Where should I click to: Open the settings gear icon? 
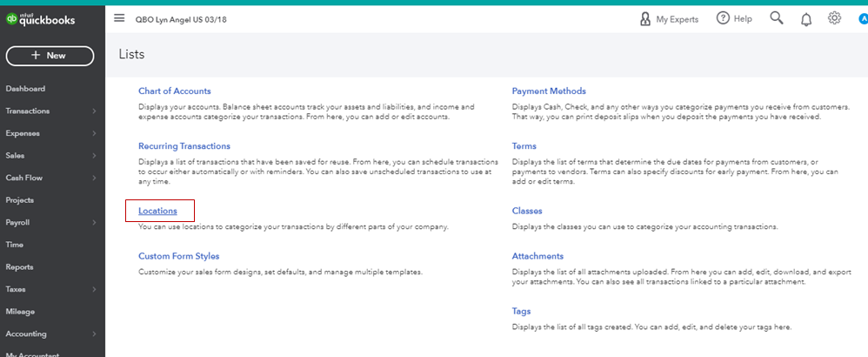[834, 18]
